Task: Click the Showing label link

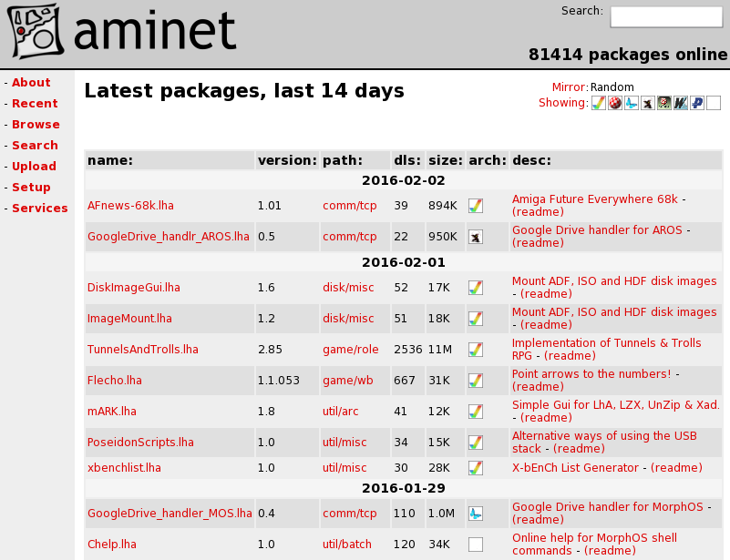Action: tap(563, 103)
